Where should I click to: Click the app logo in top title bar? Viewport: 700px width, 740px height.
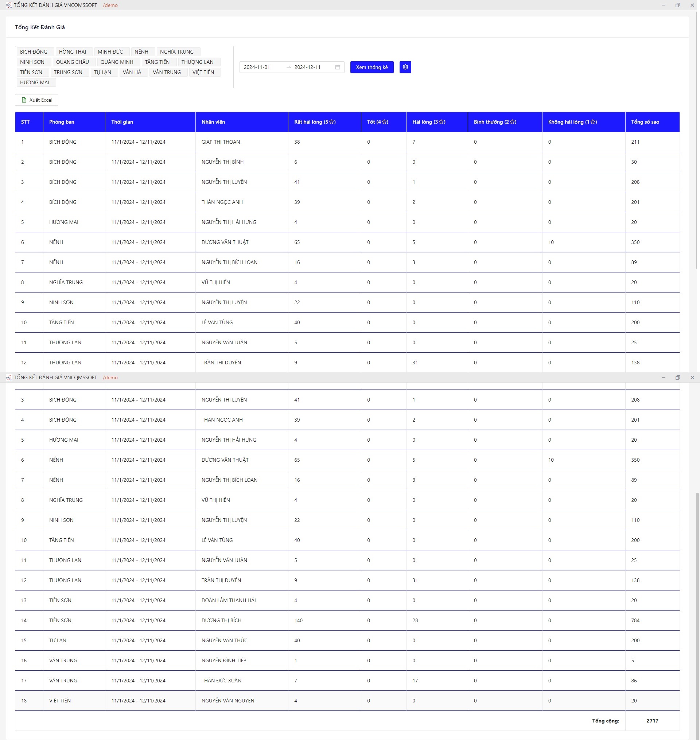coord(8,5)
